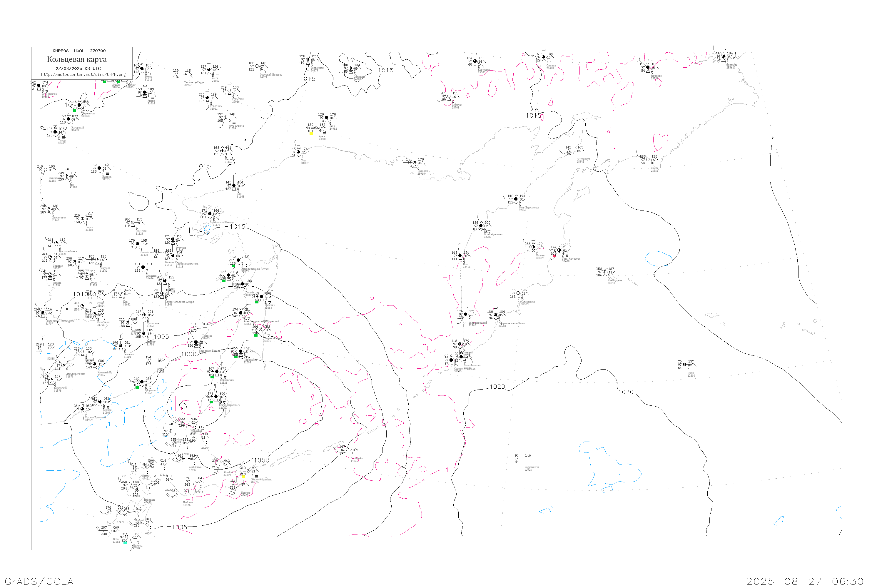Viewport: 882px width, 588px height.
Task: Click the 995 low pressure center label
Action: point(199,427)
